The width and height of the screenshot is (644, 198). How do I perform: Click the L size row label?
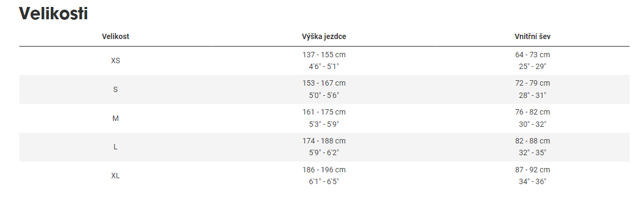(116, 147)
